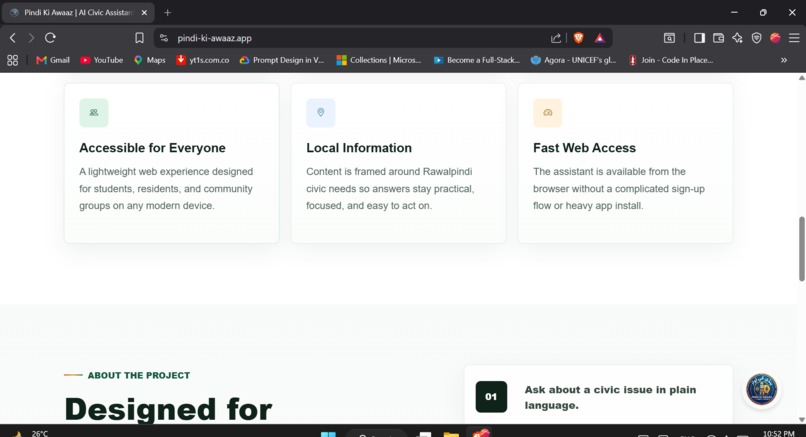This screenshot has width=806, height=437.
Task: Click the Local Information heading
Action: pos(359,148)
